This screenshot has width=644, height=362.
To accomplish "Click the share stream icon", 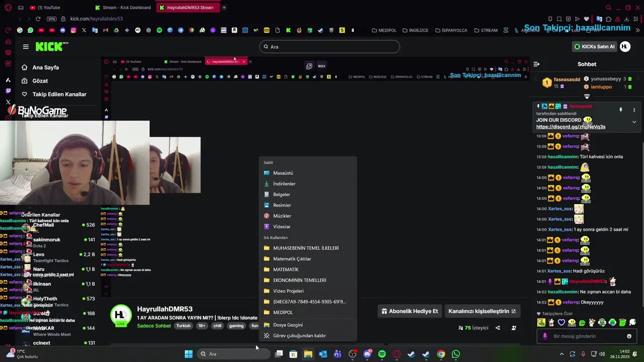I will click(x=498, y=328).
